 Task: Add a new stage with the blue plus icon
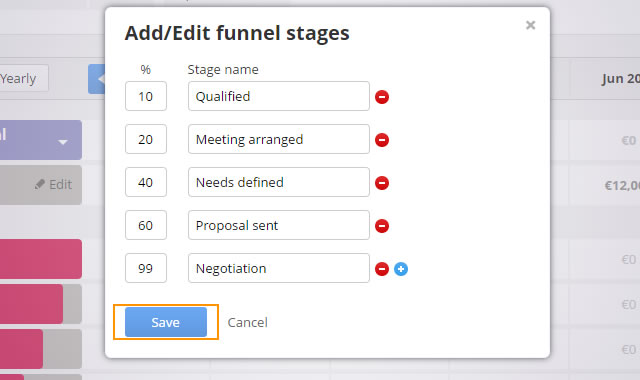[401, 269]
